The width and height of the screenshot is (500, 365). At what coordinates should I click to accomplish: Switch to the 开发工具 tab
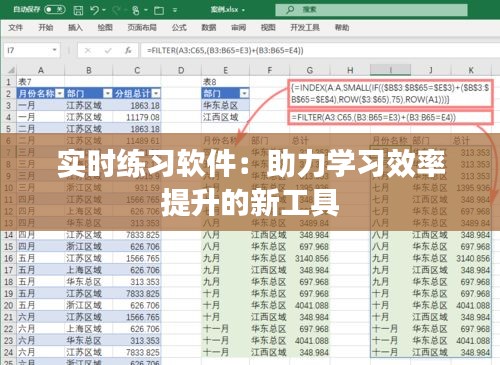(x=305, y=28)
